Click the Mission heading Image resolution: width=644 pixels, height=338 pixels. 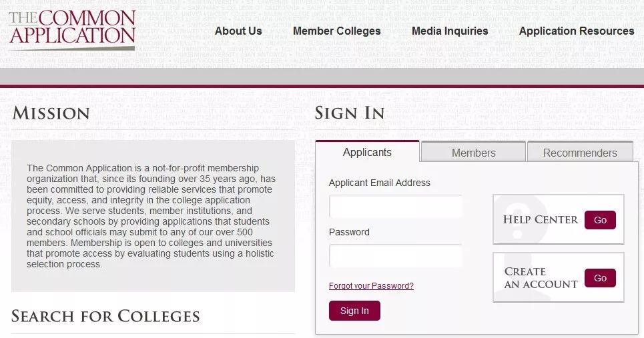pyautogui.click(x=51, y=113)
